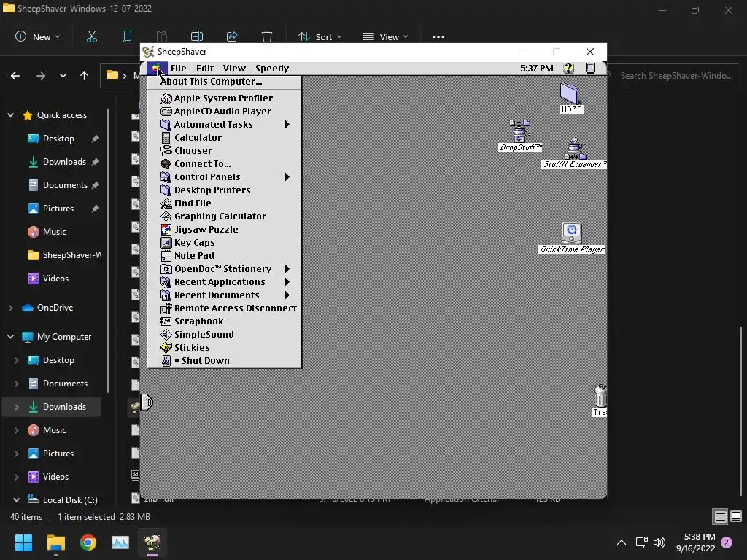Expand OpenDoc Stationery submenu
747x560 pixels.
[287, 268]
